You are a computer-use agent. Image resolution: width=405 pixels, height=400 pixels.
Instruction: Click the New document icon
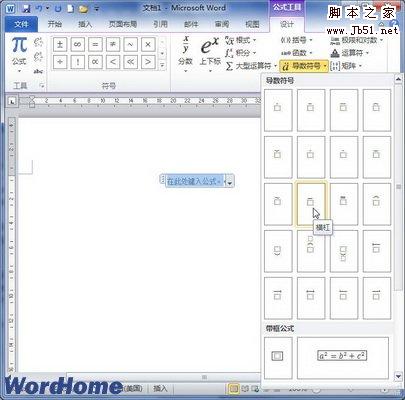coord(70,9)
